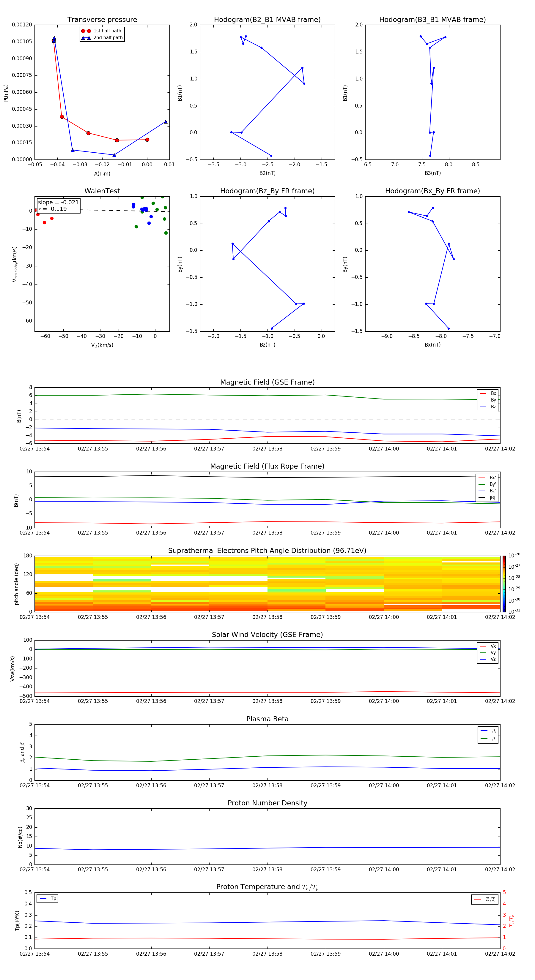
Task: Click the Bx' entry in Flux Rope legend
Action: [487, 478]
